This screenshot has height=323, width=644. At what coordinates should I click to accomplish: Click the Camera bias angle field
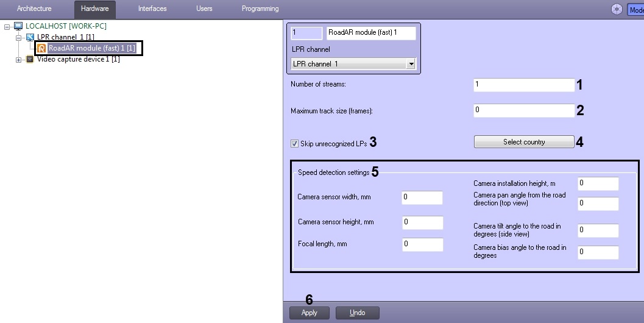pos(598,252)
